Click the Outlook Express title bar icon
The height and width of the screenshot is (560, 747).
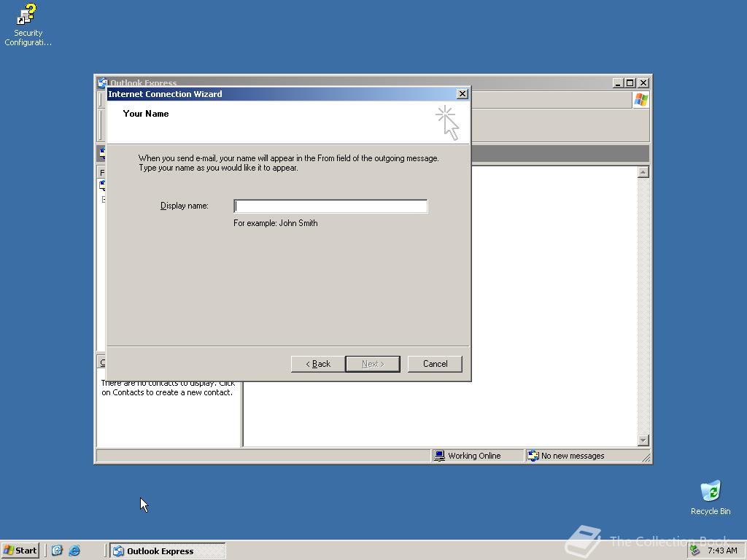[102, 82]
